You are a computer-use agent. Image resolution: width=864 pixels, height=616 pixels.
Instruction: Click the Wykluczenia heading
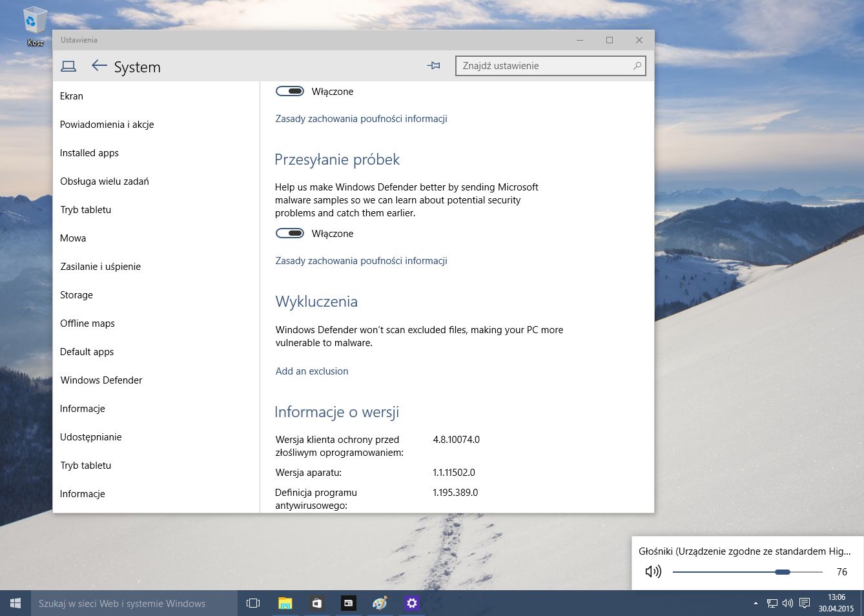[x=316, y=302]
